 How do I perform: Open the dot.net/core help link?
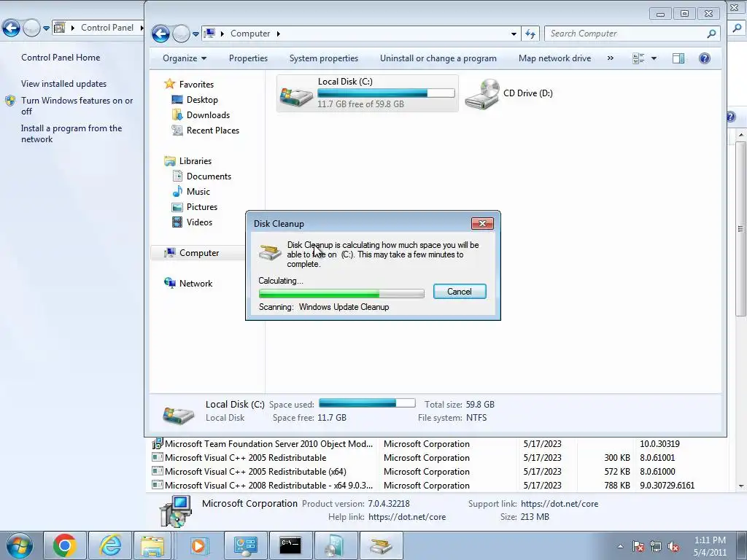tap(407, 517)
